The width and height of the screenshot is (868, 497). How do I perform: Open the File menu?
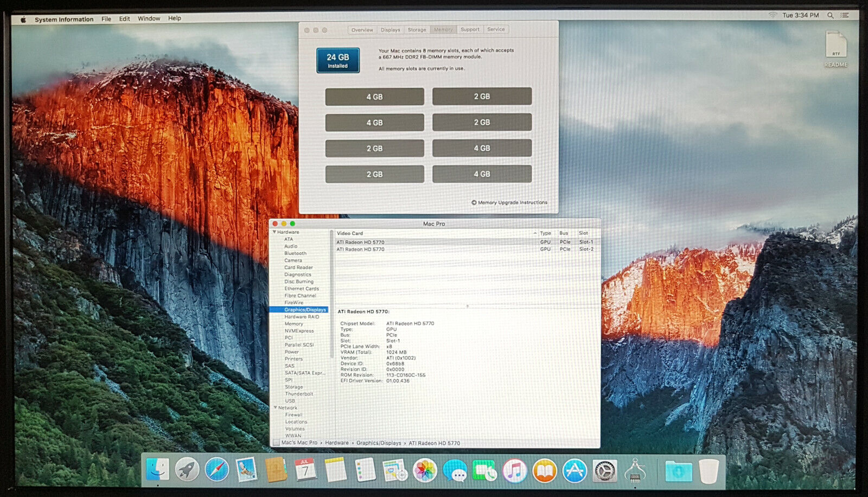(x=106, y=18)
